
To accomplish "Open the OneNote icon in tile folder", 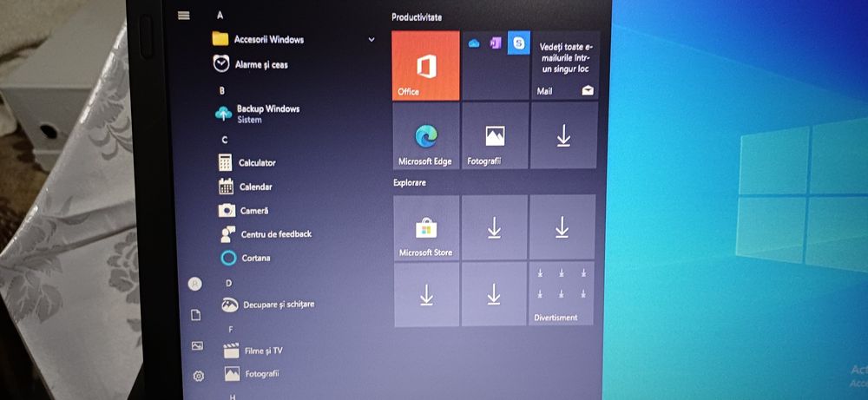I will (x=496, y=43).
